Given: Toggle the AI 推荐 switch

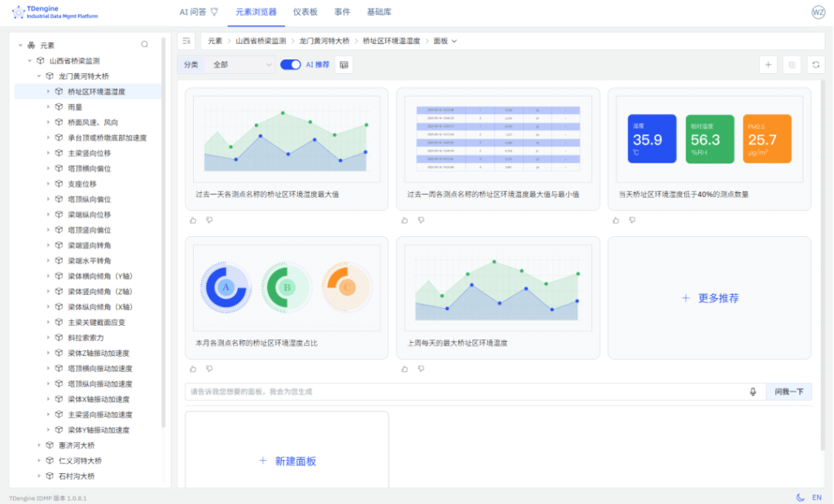Looking at the screenshot, I should 291,65.
